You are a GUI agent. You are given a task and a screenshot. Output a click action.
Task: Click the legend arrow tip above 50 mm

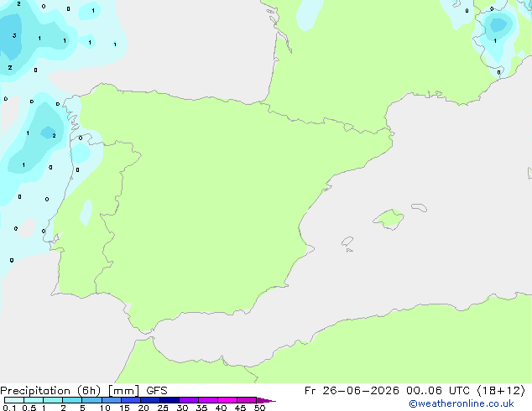click(x=266, y=400)
